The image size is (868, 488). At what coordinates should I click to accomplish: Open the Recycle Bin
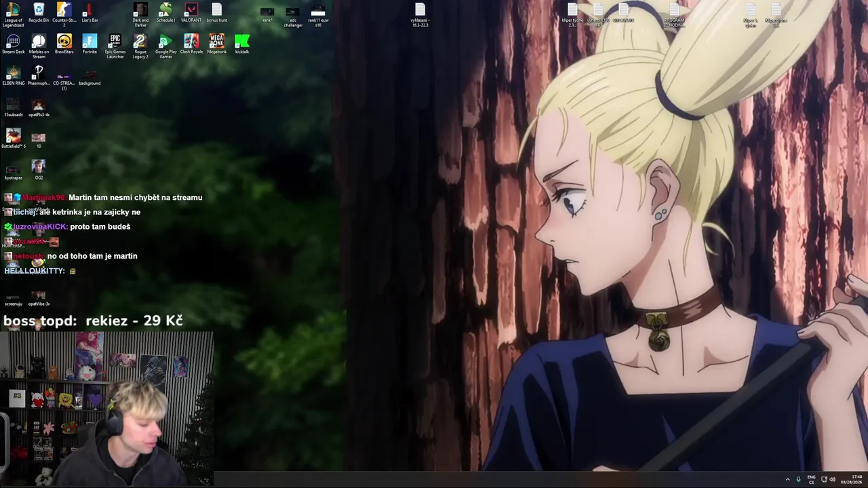click(39, 12)
